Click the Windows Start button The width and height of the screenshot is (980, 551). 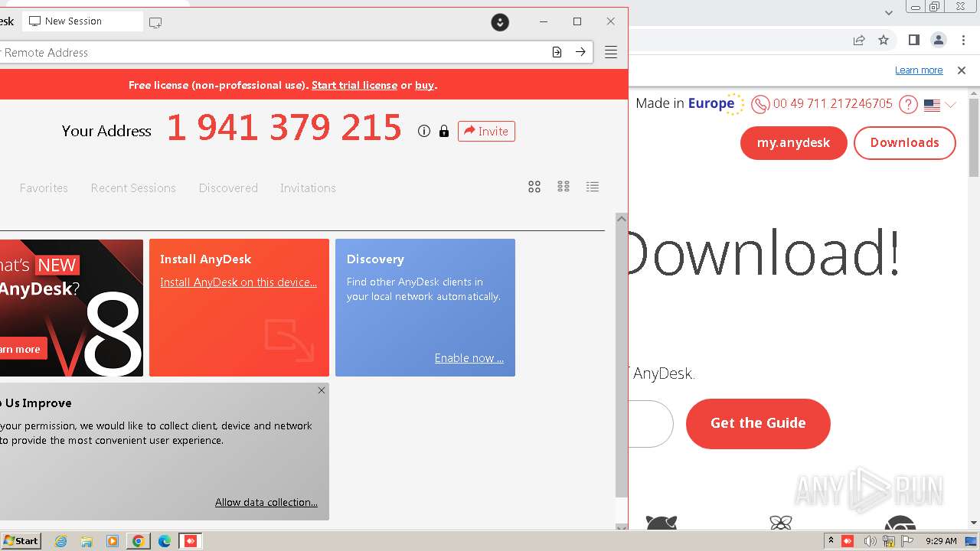click(x=21, y=541)
